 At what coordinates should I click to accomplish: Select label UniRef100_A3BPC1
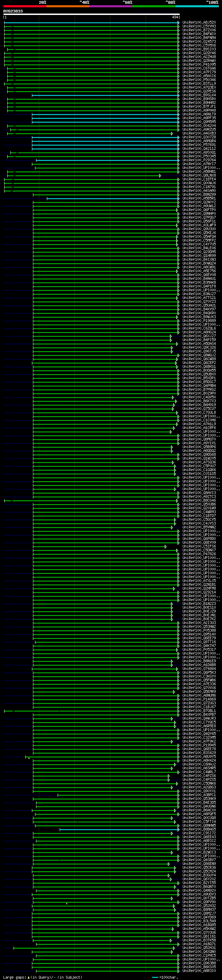(199, 795)
